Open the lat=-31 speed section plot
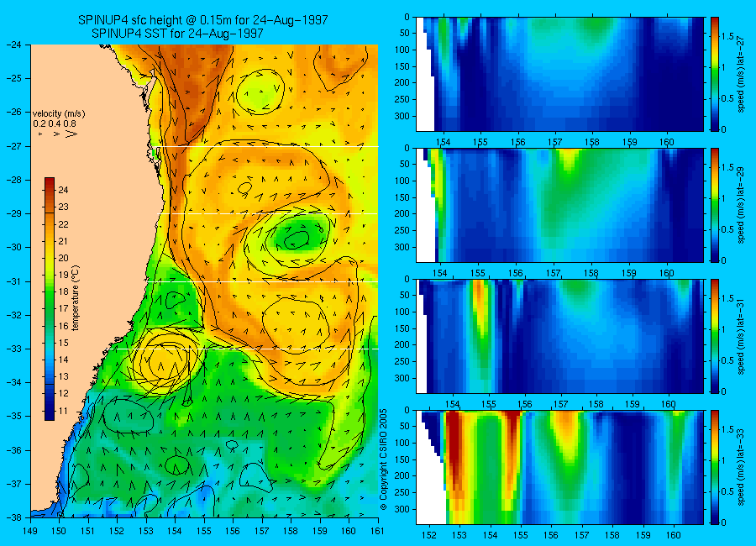Screen dimensions: 756x546 pos(559,336)
